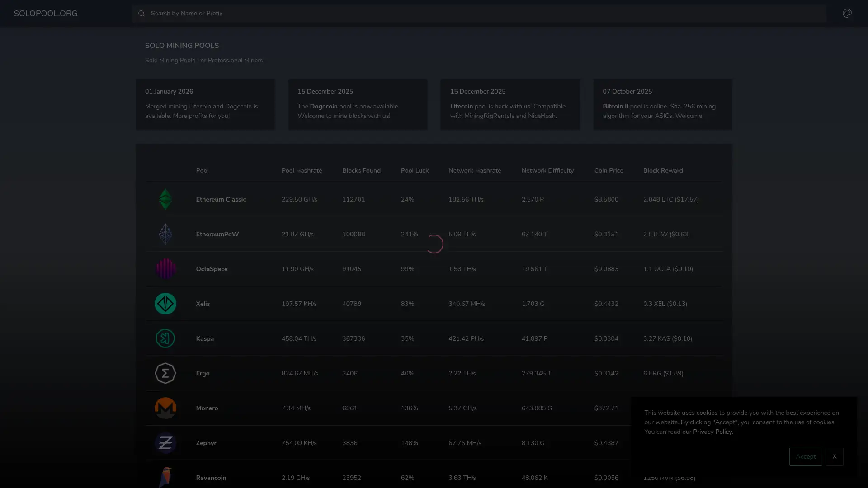Dismiss the cookie banner with X
This screenshot has width=868, height=488.
coord(835,456)
